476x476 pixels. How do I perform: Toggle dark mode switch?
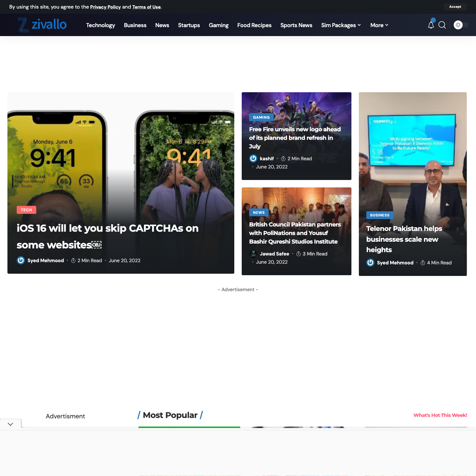click(461, 25)
